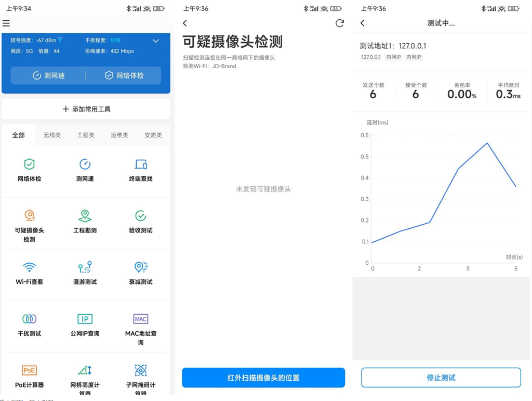This screenshot has height=401, width=532.
Task: Open 网络体检 shield icon in tool grid
Action: (30, 164)
